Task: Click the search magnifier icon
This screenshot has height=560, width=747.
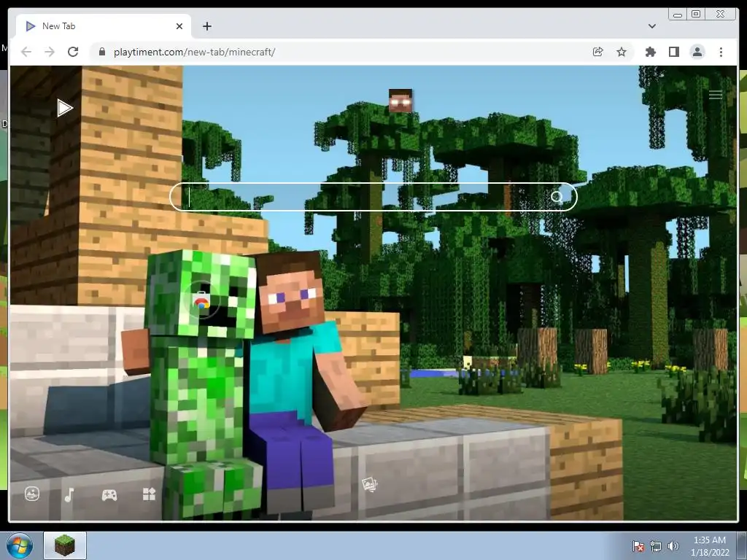Action: click(x=557, y=197)
